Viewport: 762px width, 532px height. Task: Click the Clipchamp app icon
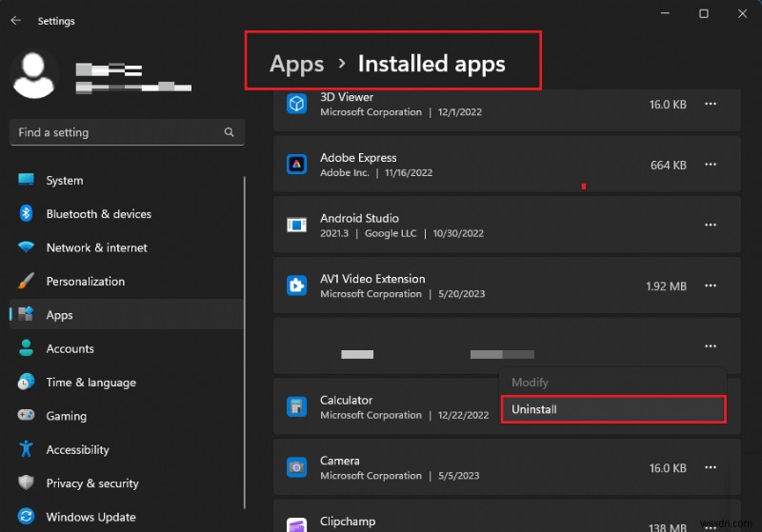click(x=296, y=524)
